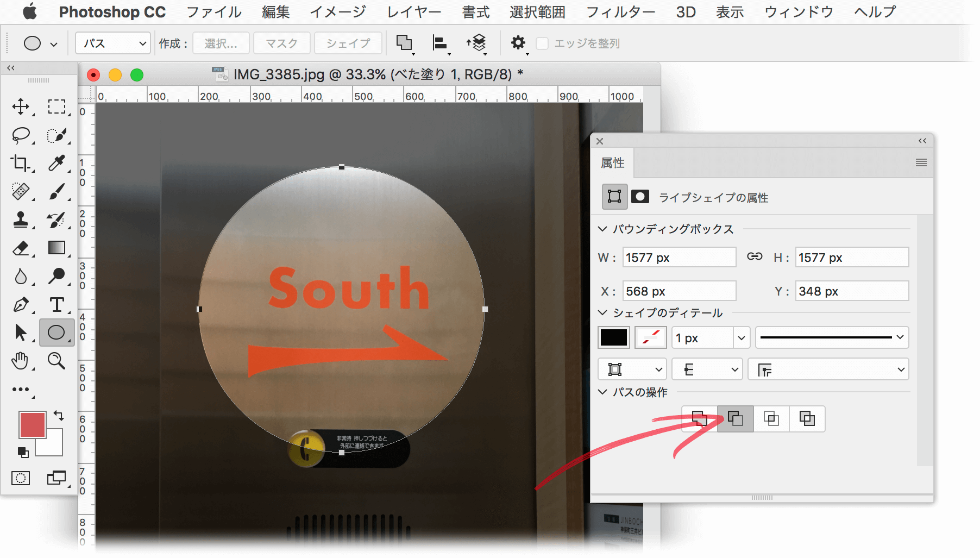
Task: Open the 属性 panel flyout menu
Action: pos(921,162)
